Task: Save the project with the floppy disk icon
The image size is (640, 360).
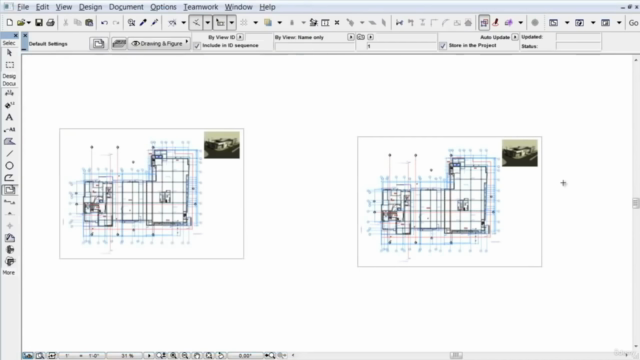Action: coord(39,23)
